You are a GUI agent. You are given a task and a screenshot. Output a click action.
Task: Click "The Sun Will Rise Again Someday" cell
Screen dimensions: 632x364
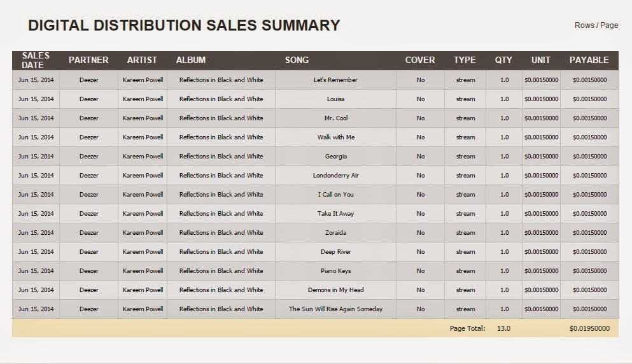335,309
